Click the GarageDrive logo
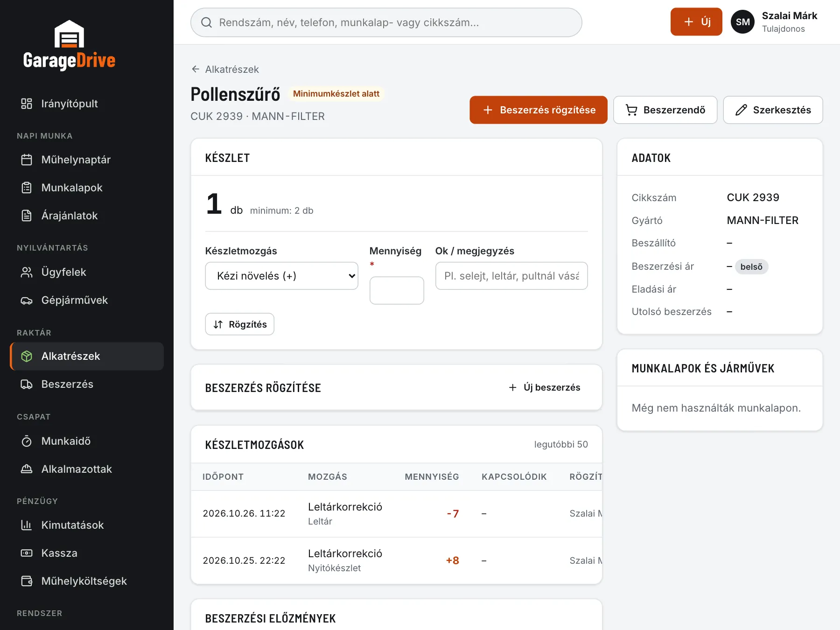840x630 pixels. coord(69,45)
